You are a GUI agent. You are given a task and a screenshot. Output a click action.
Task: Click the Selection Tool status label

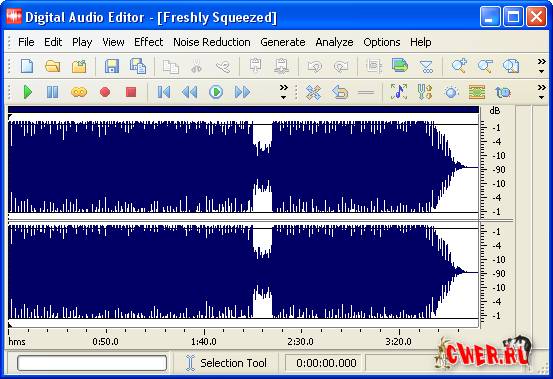pos(233,363)
